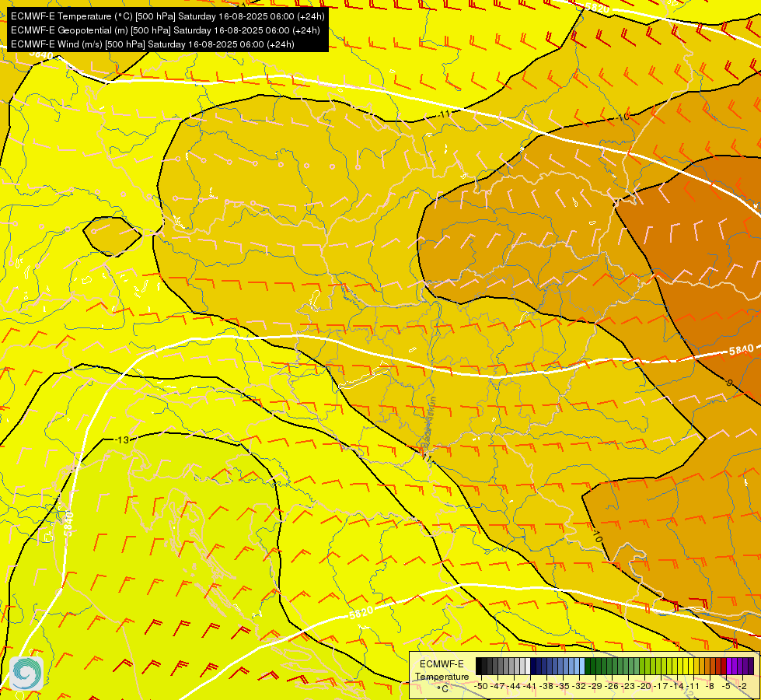Click the -17 value on the temperature legend
Viewport: 761px width, 700px height.
(x=661, y=686)
